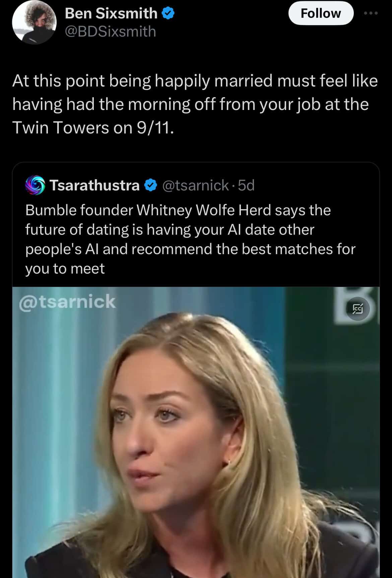Click Ben Sixsmith's blue verified badge
392x578 pixels.
[x=168, y=13]
